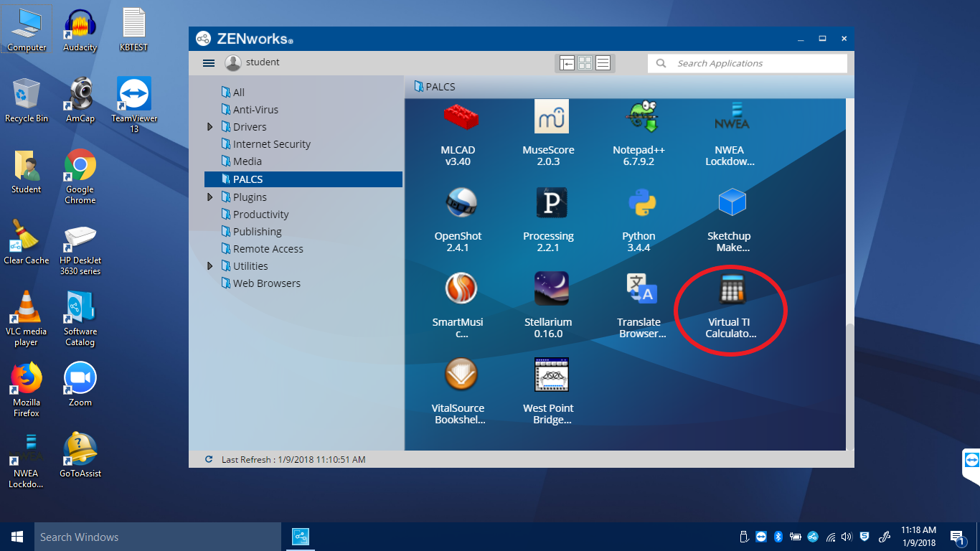Select Recycle Bin on desktop

(26, 100)
